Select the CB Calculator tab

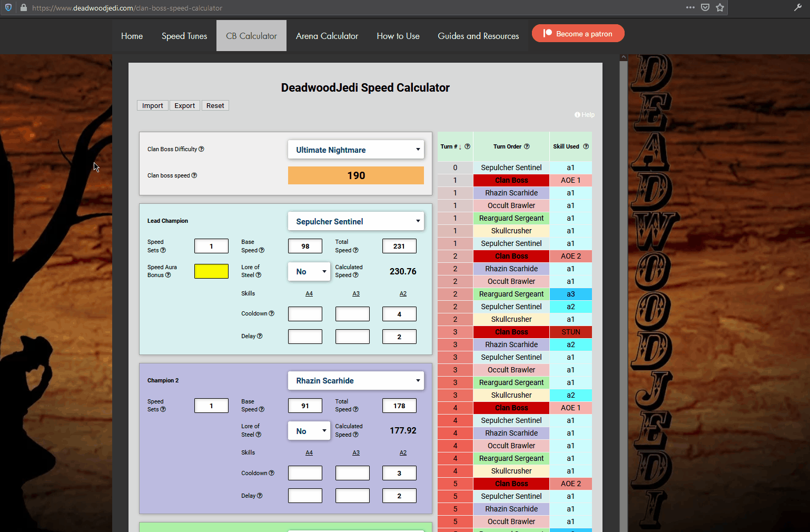(251, 36)
